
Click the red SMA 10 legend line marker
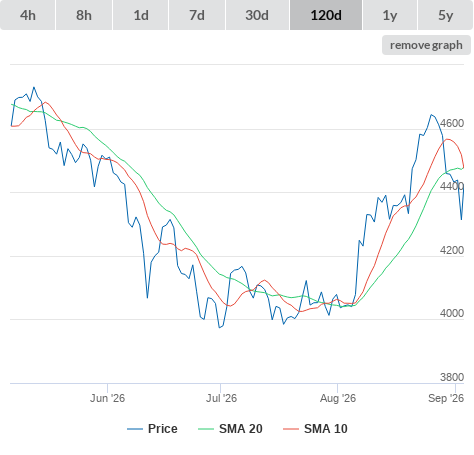tap(291, 429)
